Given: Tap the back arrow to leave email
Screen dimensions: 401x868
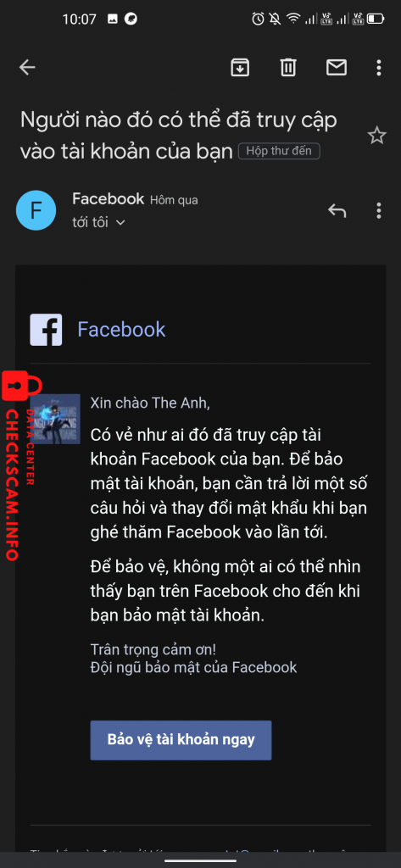Looking at the screenshot, I should pos(27,68).
